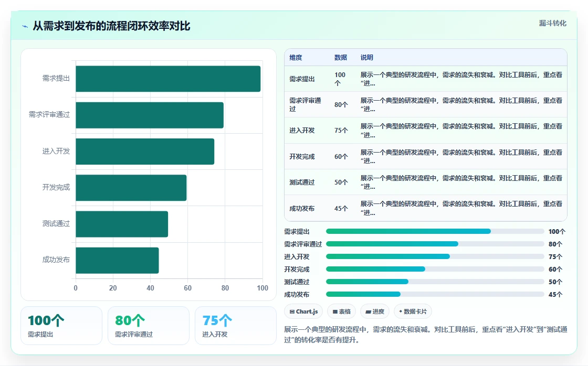This screenshot has width=588, height=366.
Task: Select the 进度 chip
Action: tap(375, 311)
